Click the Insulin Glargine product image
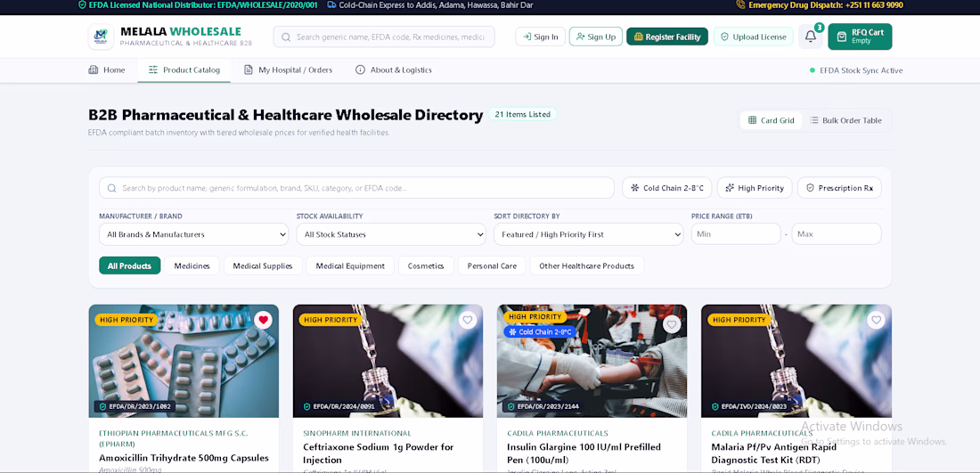The image size is (980, 473). click(x=592, y=361)
